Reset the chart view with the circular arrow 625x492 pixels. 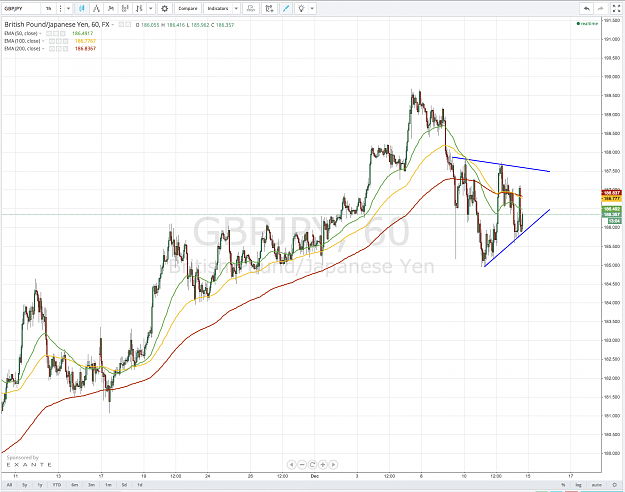click(312, 464)
